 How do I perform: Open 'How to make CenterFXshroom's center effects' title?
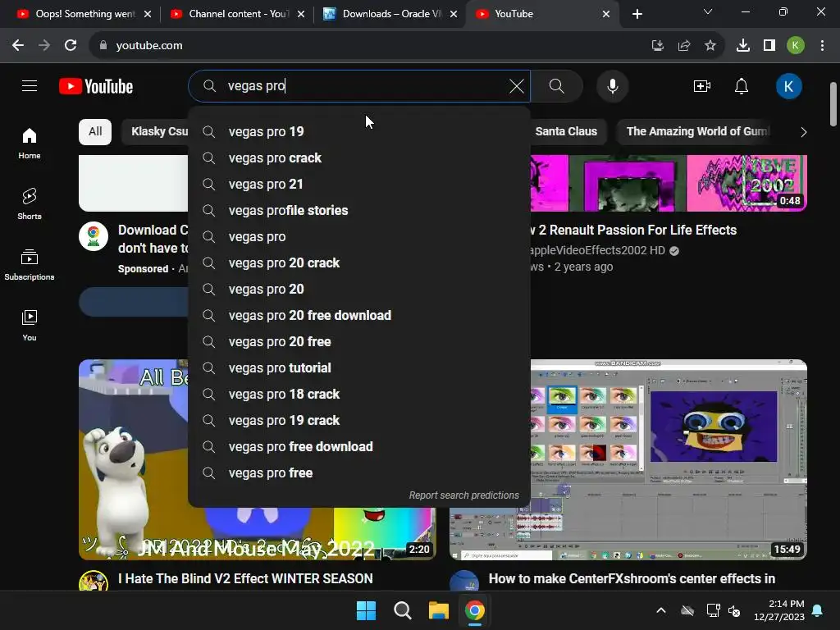coord(632,578)
